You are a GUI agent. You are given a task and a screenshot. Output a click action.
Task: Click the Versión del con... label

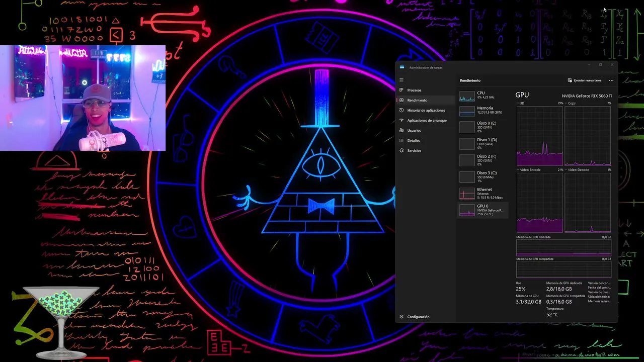tap(599, 283)
